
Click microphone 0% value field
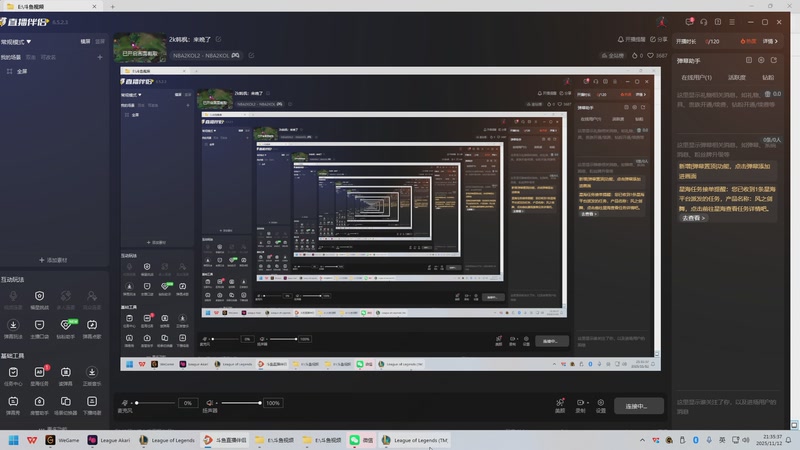coord(188,403)
